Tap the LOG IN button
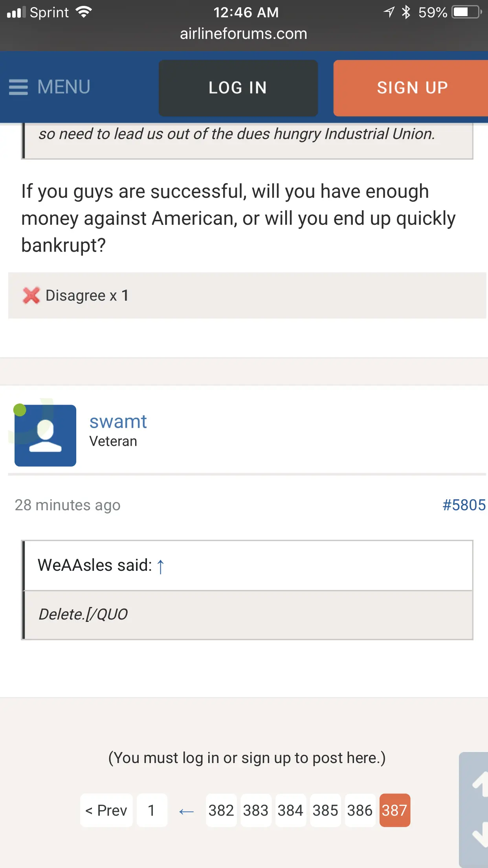This screenshot has width=488, height=868. tap(238, 88)
